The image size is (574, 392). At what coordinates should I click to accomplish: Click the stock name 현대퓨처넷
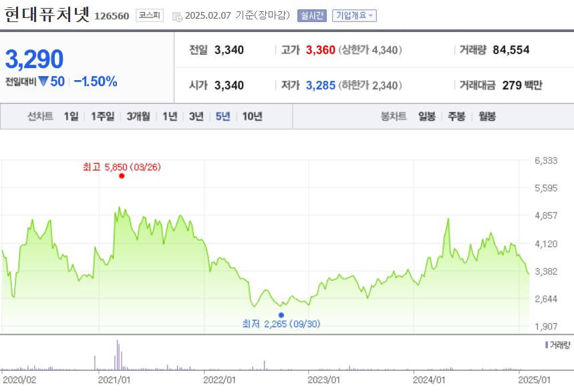47,15
